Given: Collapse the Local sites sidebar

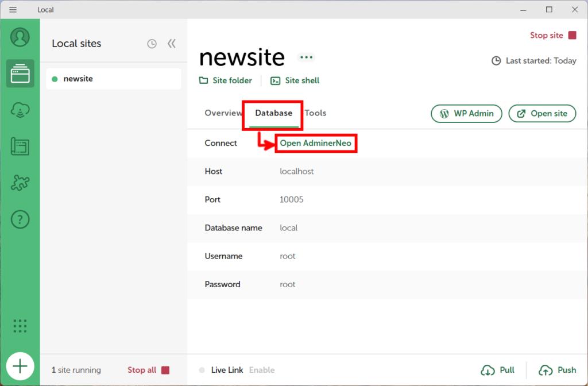Looking at the screenshot, I should click(171, 44).
